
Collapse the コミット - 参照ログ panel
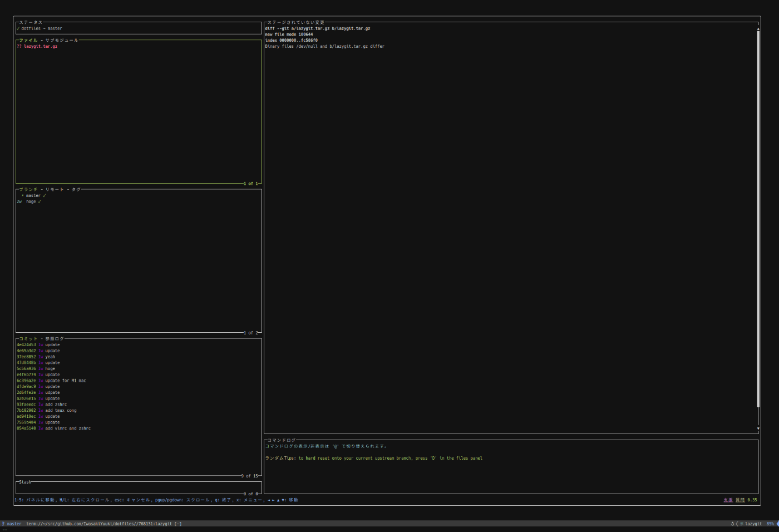pyautogui.click(x=42, y=338)
